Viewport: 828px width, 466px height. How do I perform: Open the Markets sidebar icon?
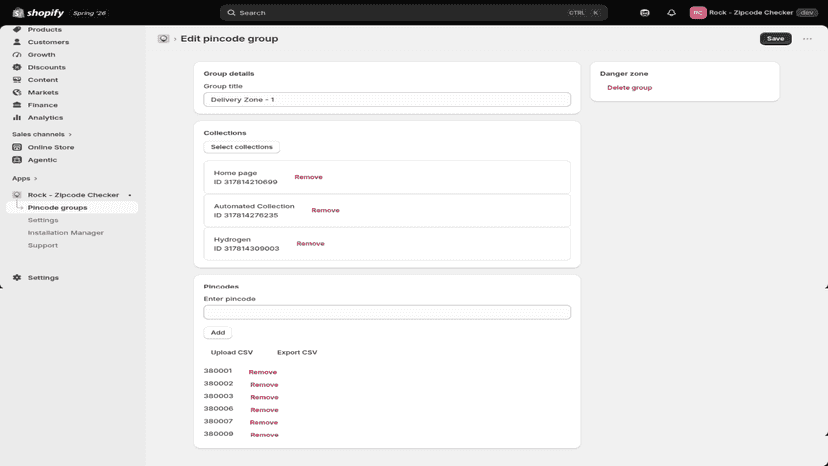(17, 92)
